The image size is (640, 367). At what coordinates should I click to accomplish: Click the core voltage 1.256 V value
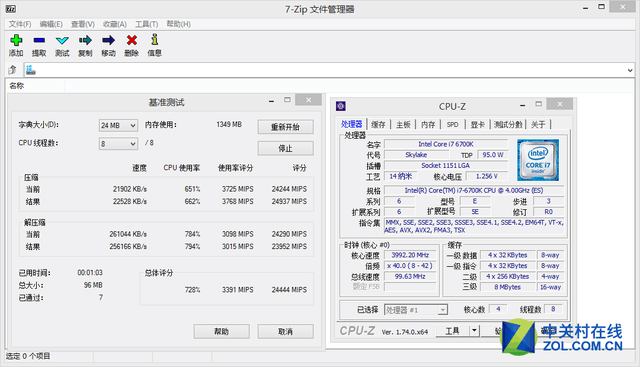(487, 176)
